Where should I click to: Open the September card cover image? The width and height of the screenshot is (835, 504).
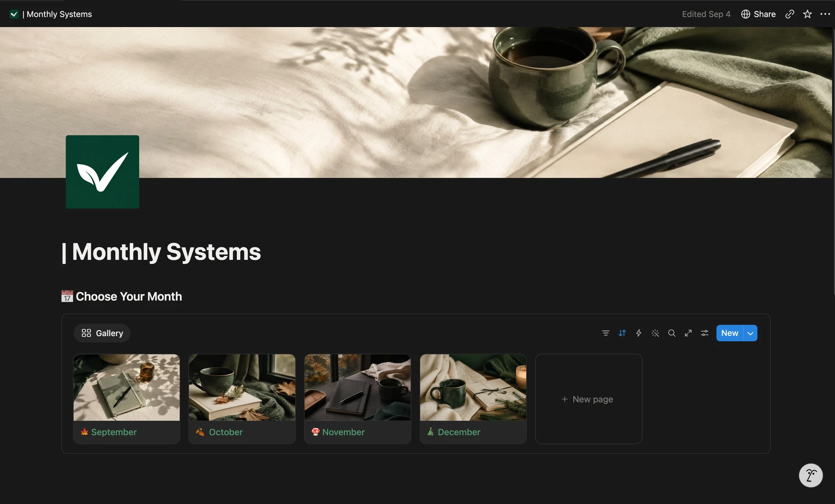(x=127, y=387)
